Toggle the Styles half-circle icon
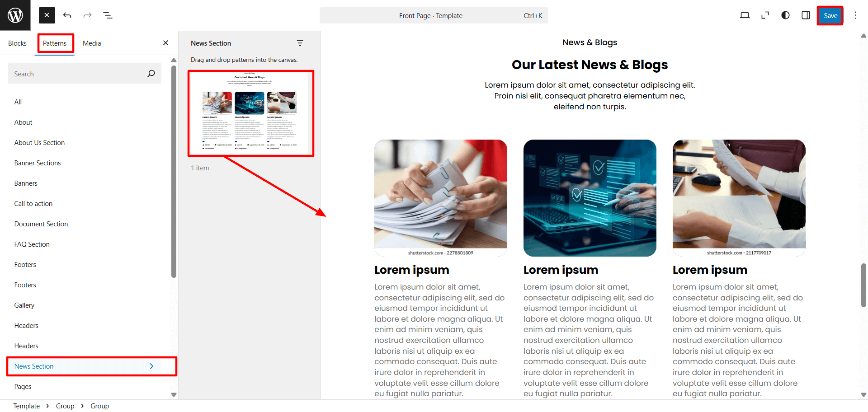 [785, 15]
